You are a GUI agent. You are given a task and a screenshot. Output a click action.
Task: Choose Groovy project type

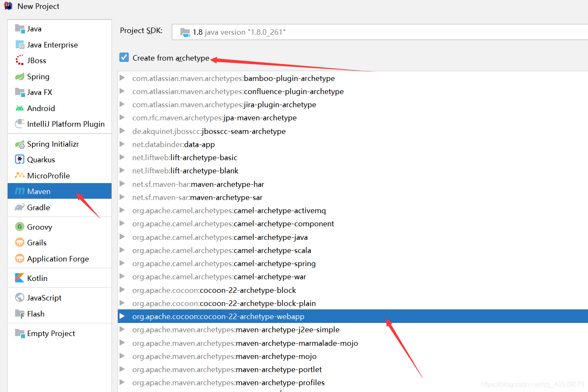point(59,227)
